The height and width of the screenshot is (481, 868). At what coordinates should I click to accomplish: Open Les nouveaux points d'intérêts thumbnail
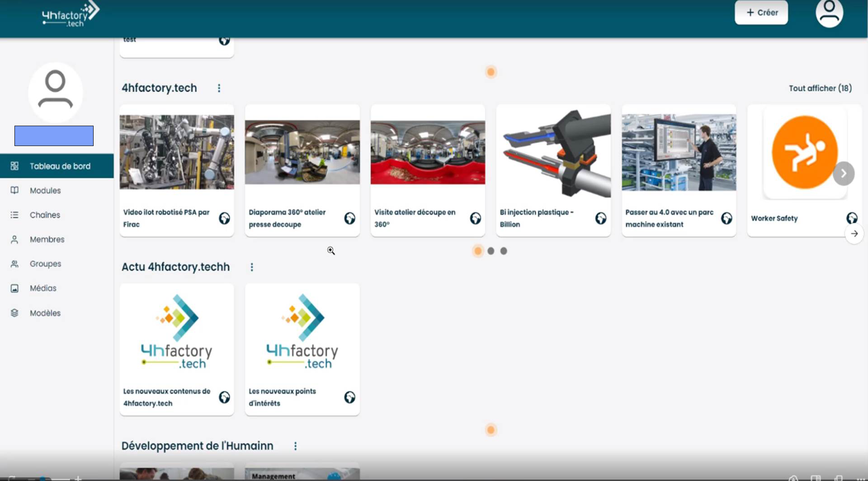(302, 332)
